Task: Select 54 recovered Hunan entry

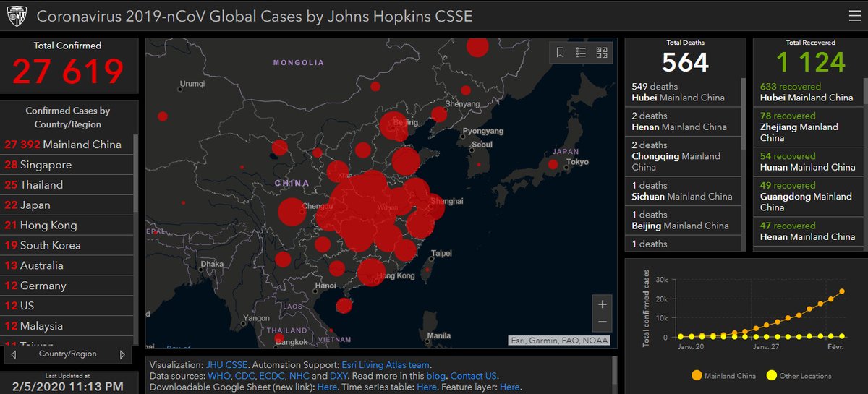Action: [x=807, y=161]
